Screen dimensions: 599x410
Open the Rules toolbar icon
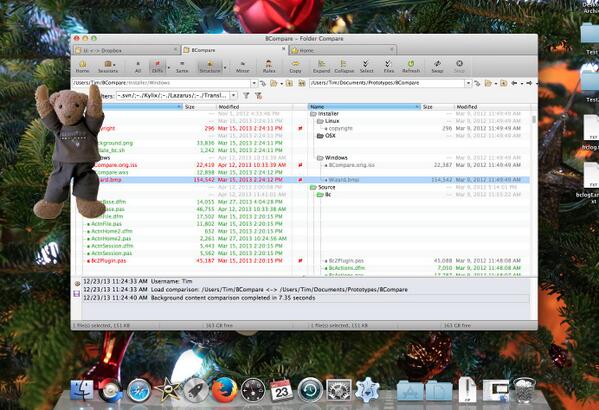point(269,66)
